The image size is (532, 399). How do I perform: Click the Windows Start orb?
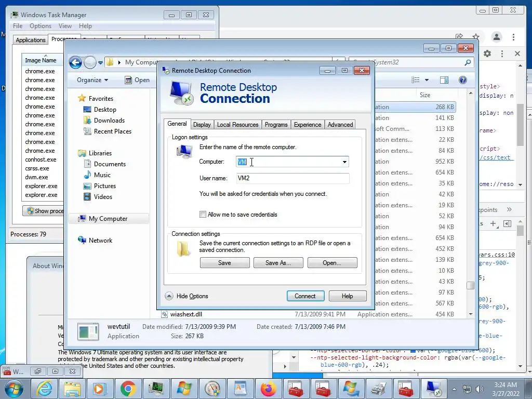click(x=14, y=389)
